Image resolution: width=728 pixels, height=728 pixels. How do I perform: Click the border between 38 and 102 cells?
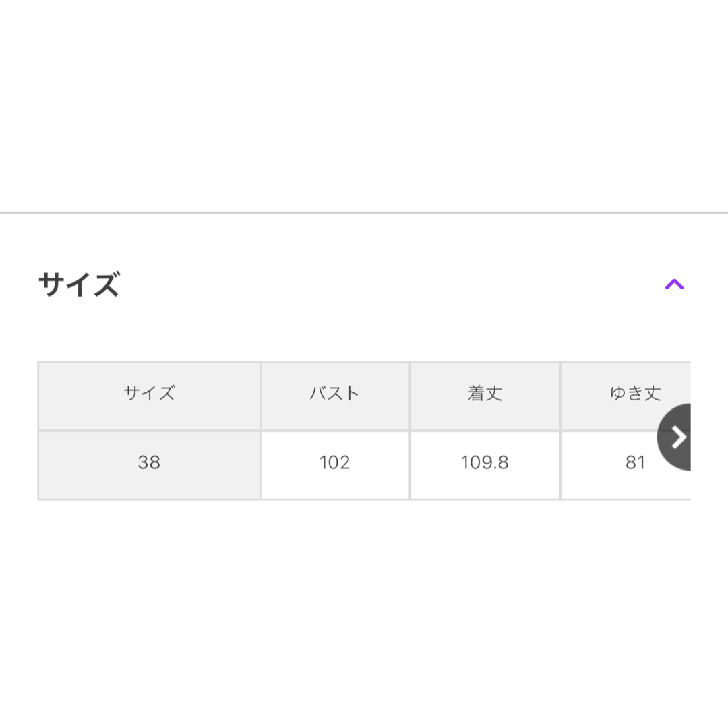click(260, 464)
